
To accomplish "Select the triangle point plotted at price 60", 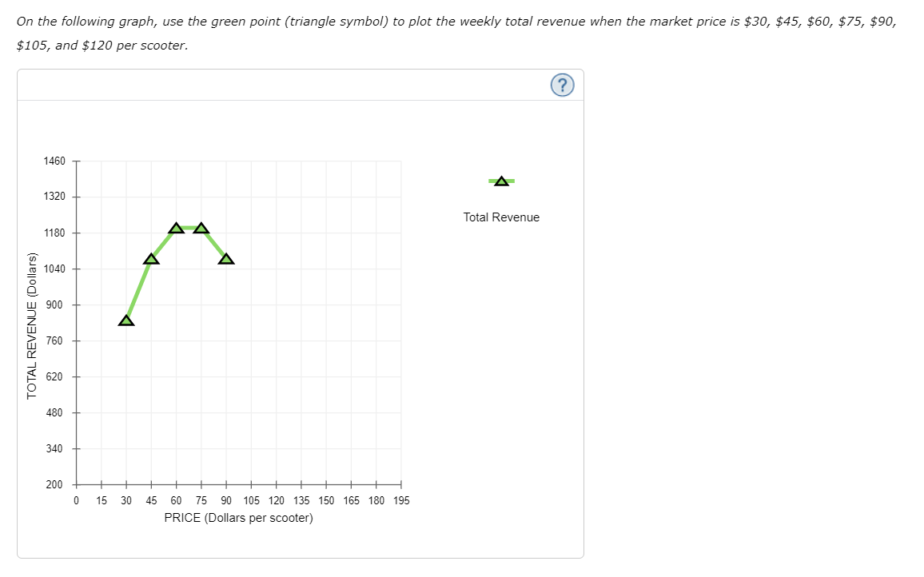I will [176, 228].
